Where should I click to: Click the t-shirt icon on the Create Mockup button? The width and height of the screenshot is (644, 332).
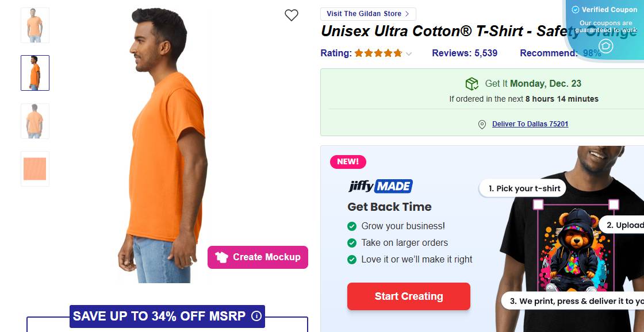[222, 257]
